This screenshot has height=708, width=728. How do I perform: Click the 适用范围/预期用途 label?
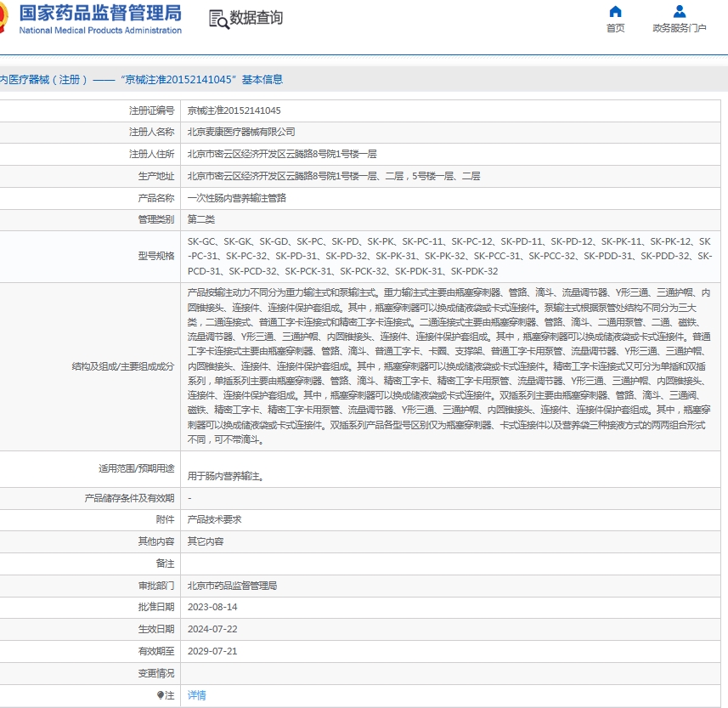click(137, 468)
